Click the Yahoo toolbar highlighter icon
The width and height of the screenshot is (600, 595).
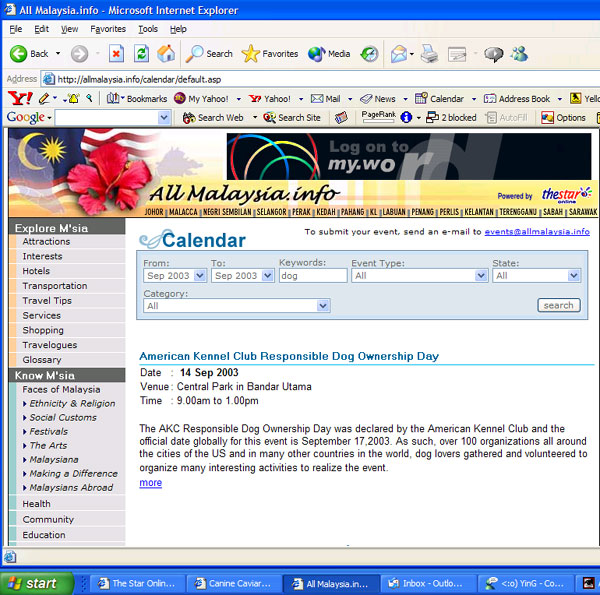tap(90, 99)
